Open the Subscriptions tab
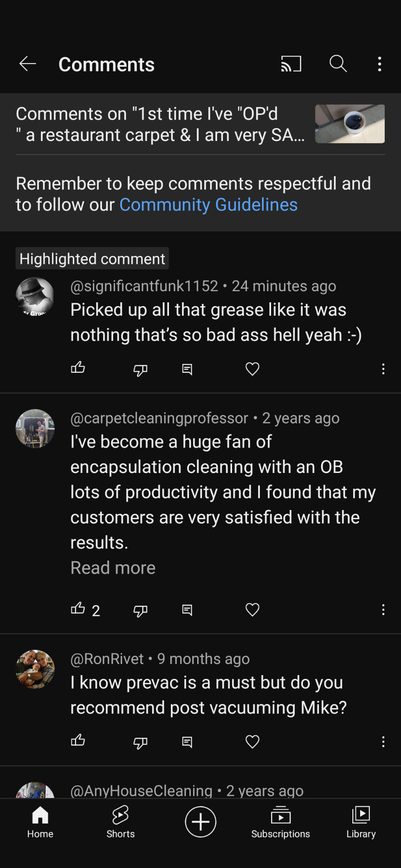This screenshot has width=401, height=868. 280,822
